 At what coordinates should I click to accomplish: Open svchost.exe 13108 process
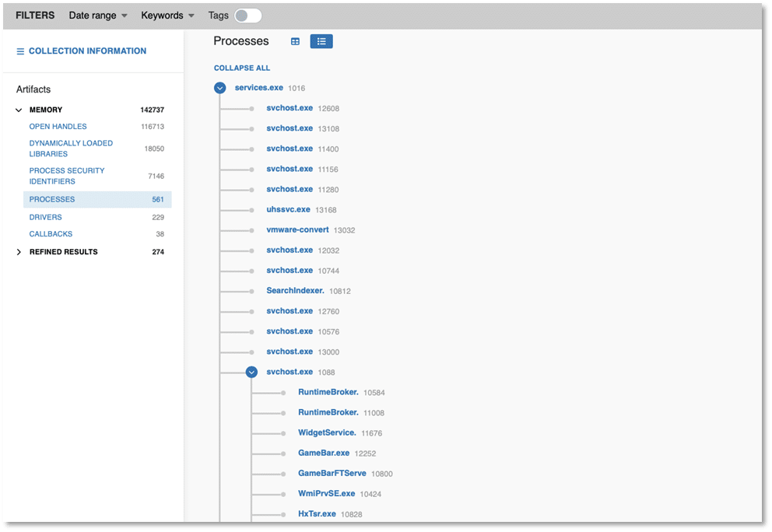(x=289, y=128)
